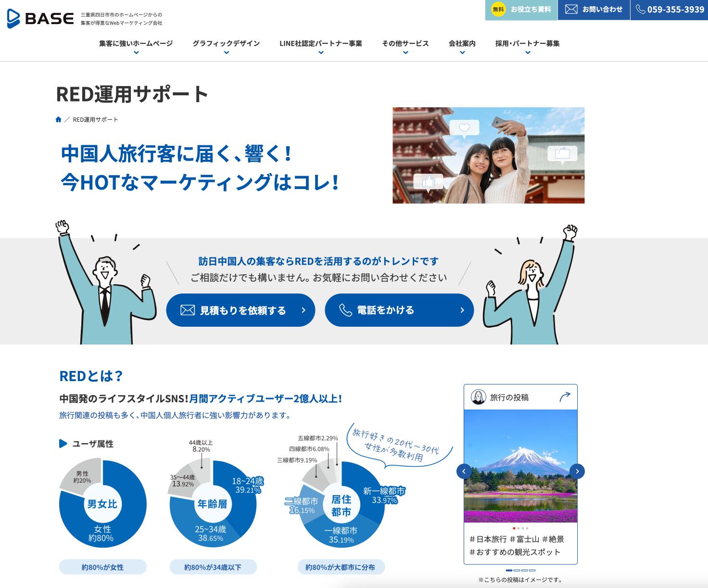
Task: Expand the その他サービス menu chevron
Action: click(405, 52)
